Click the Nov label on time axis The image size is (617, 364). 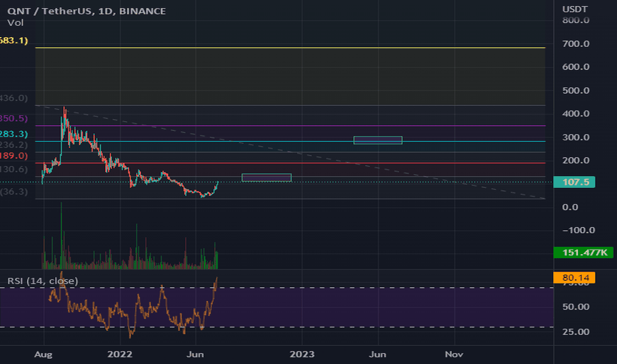(453, 354)
